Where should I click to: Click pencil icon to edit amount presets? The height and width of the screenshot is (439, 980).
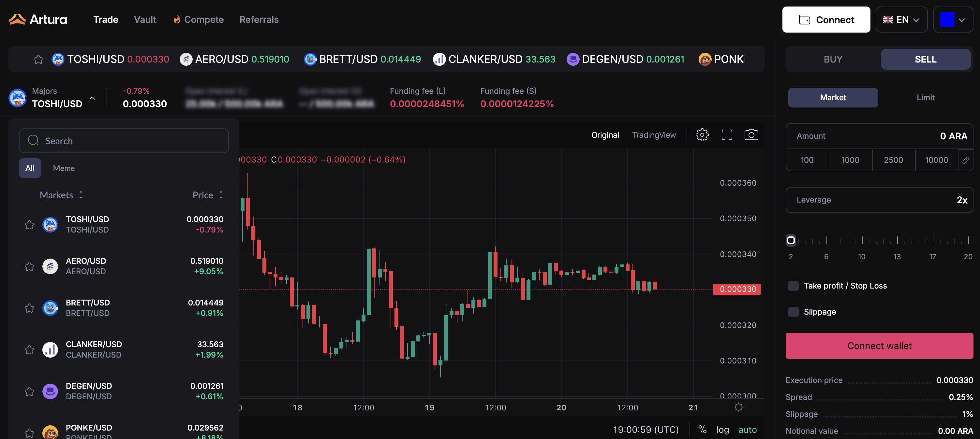[966, 160]
